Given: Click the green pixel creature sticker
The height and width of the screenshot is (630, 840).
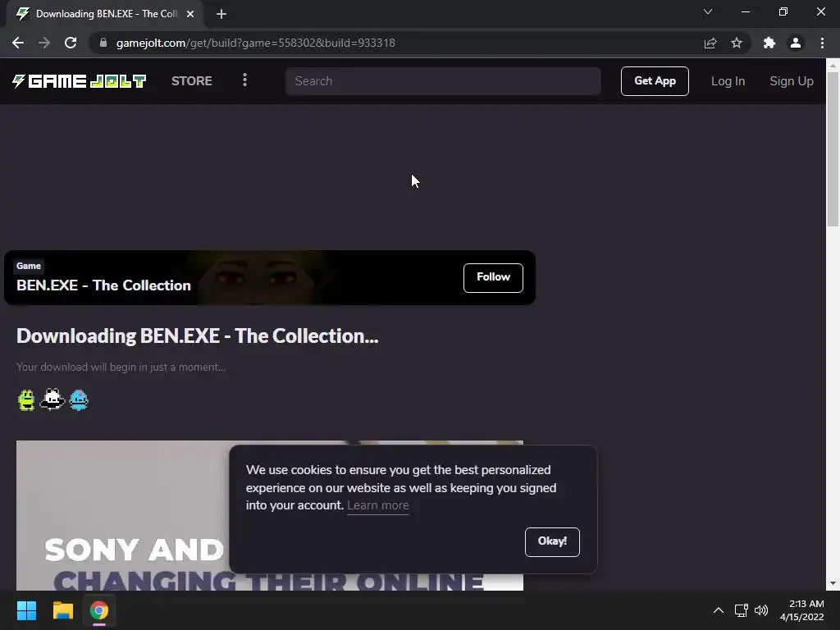Looking at the screenshot, I should pos(26,399).
